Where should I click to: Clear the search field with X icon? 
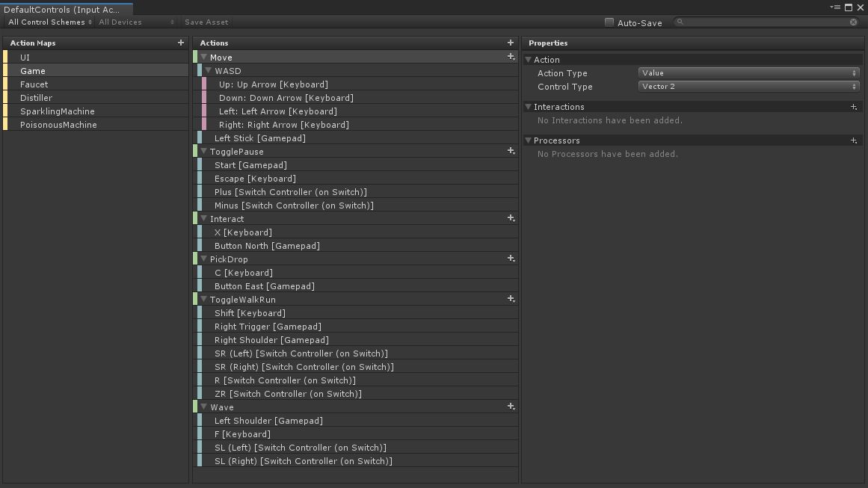[853, 22]
